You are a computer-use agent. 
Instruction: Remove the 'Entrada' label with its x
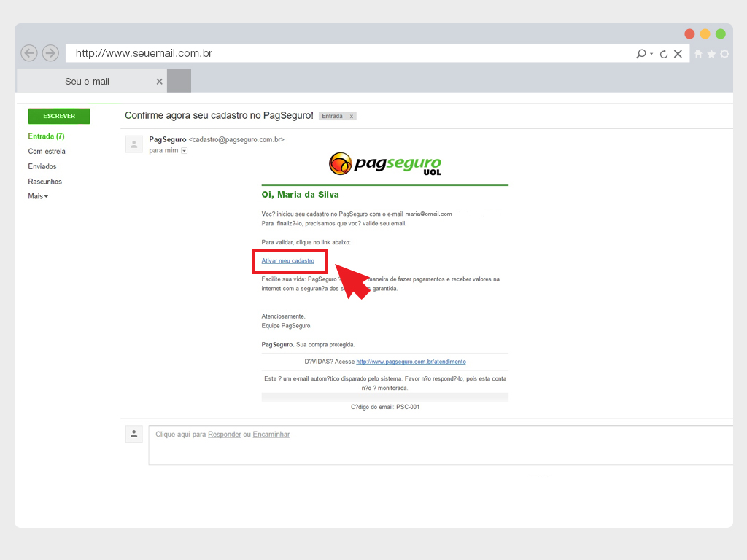coord(351,116)
